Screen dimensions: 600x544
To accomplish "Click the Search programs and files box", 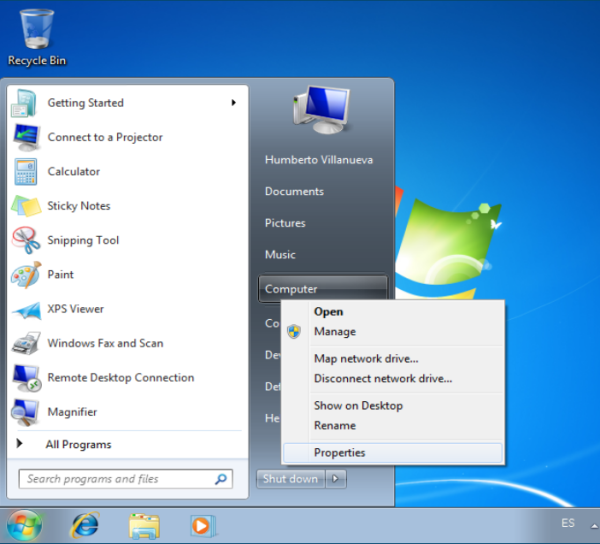I will pyautogui.click(x=126, y=479).
